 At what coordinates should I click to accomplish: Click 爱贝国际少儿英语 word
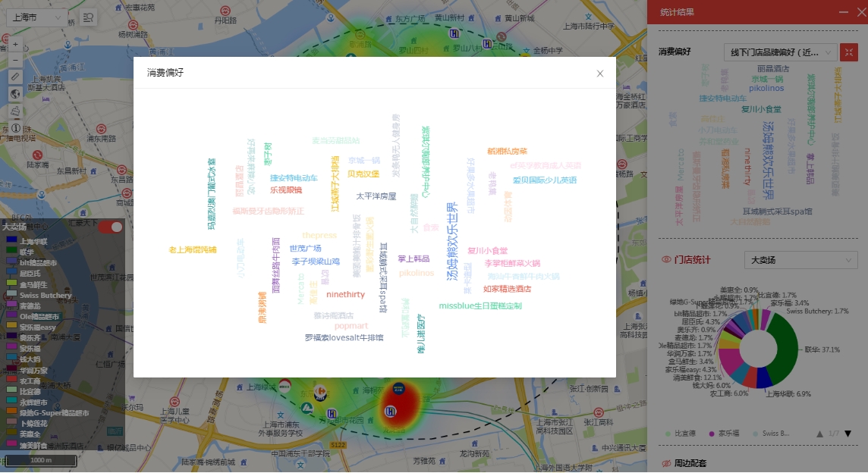point(545,180)
